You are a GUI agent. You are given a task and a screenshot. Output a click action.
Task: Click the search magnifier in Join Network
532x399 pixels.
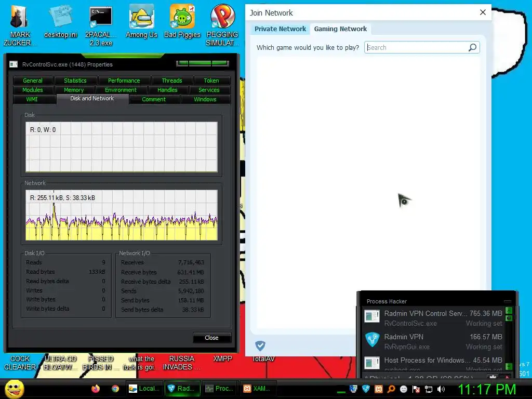472,47
